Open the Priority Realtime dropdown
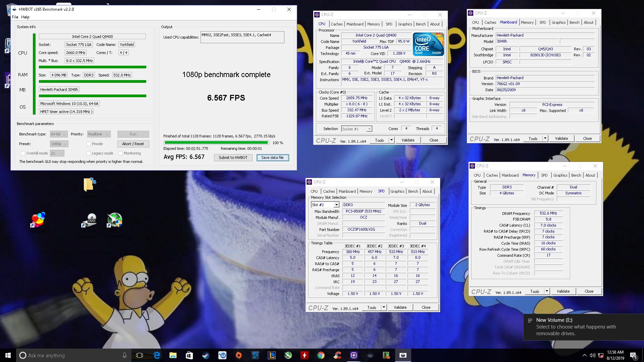 (x=99, y=134)
